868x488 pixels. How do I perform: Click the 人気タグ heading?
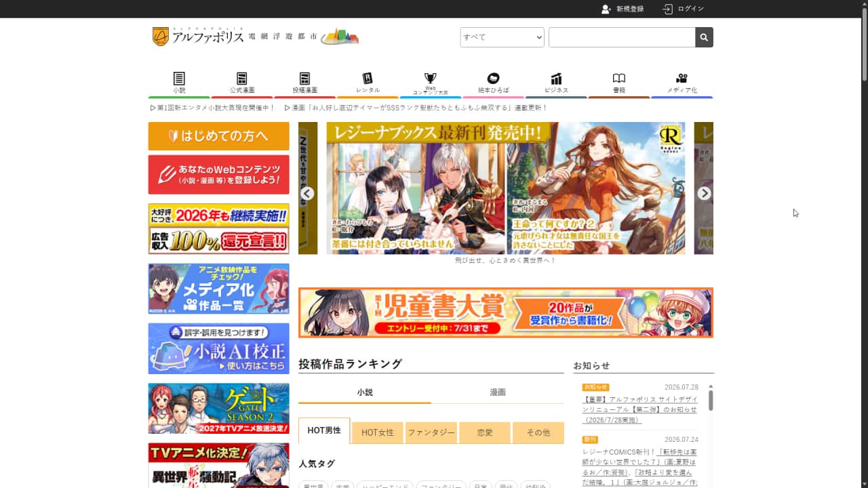tap(317, 464)
